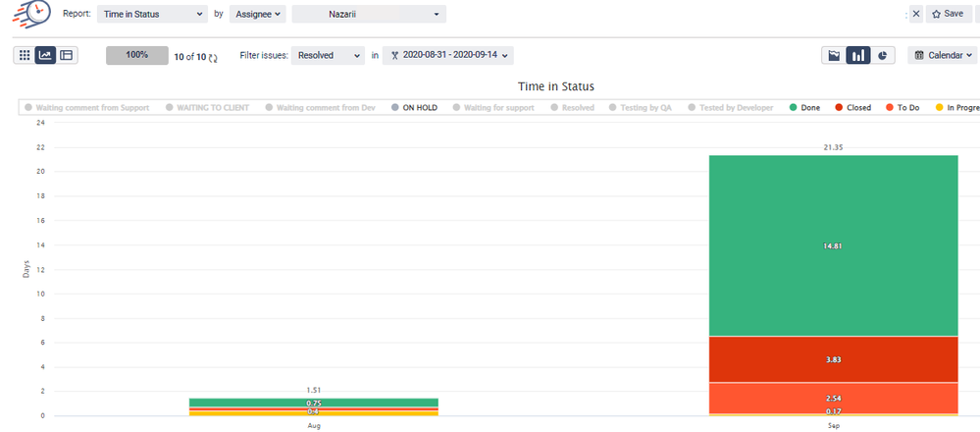Viewport: 980px width, 432px height.
Task: Click the Aug axis label
Action: (x=314, y=425)
